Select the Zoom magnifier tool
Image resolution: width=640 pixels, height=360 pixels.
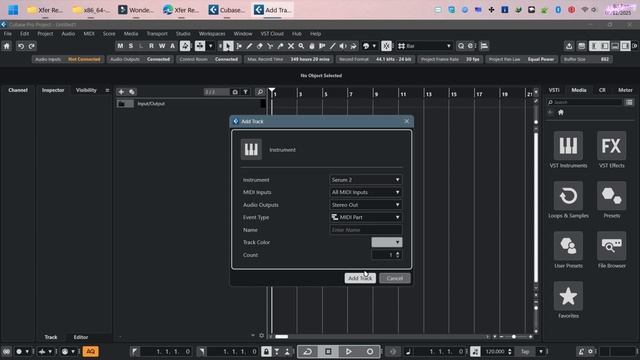[x=301, y=46]
